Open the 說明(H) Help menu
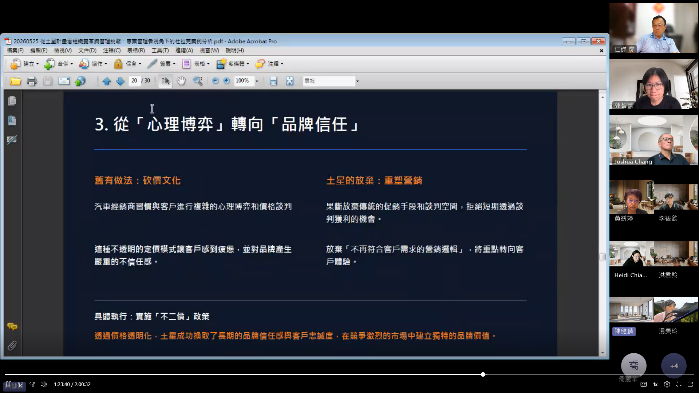The height and width of the screenshot is (393, 699). point(234,50)
